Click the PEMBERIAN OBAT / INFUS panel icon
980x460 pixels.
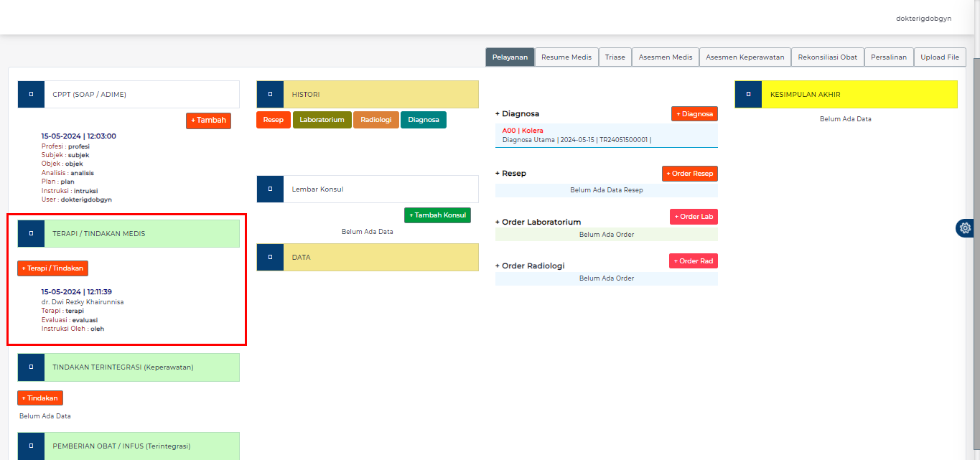click(x=30, y=446)
